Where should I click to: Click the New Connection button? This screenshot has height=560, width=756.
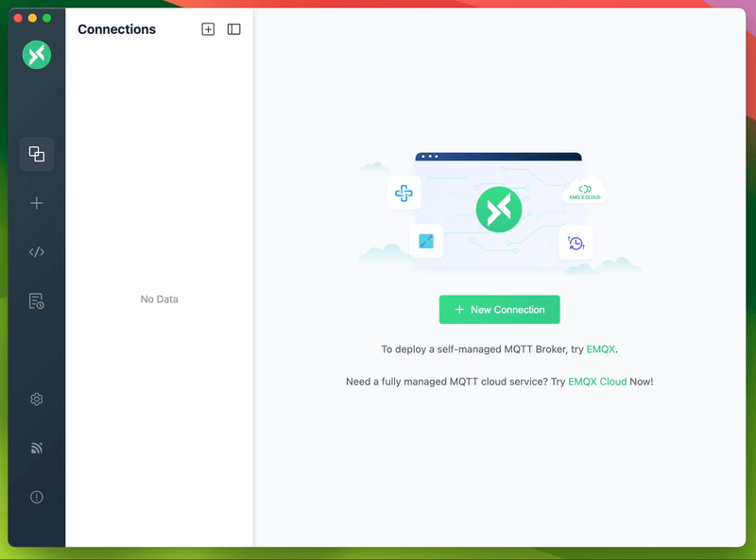[x=499, y=309]
